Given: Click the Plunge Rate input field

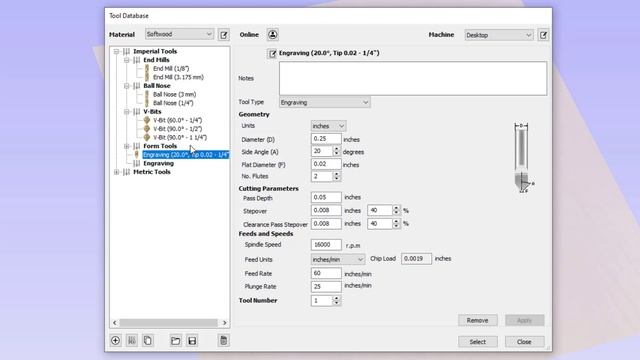Looking at the screenshot, I should coord(326,287).
